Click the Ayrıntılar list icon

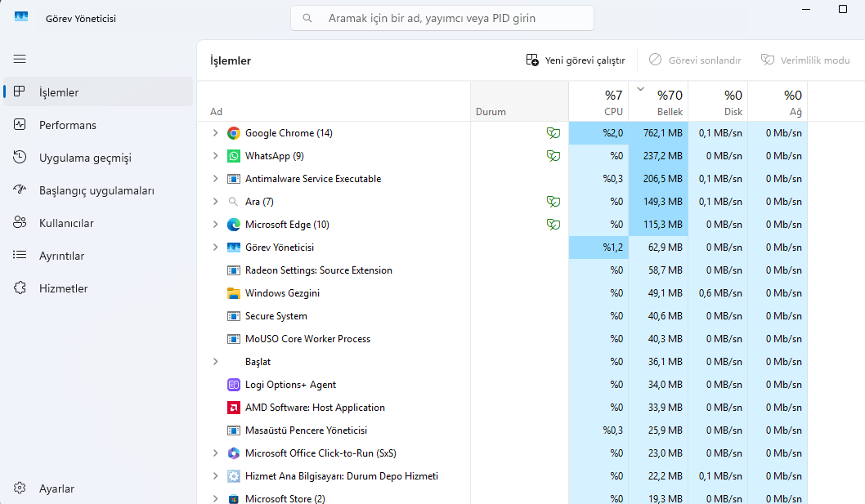(20, 255)
